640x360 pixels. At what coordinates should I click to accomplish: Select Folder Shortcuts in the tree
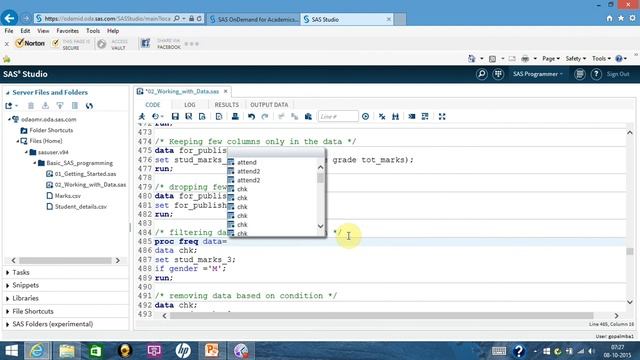click(51, 130)
